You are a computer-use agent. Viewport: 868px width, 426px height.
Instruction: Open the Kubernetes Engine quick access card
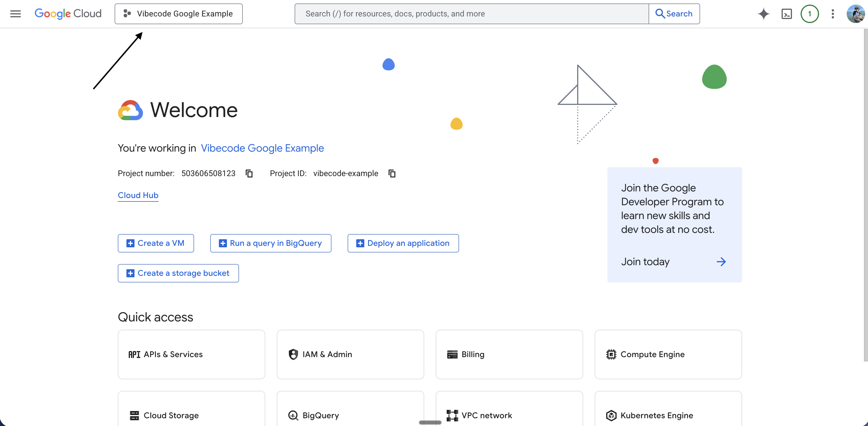[x=668, y=408]
